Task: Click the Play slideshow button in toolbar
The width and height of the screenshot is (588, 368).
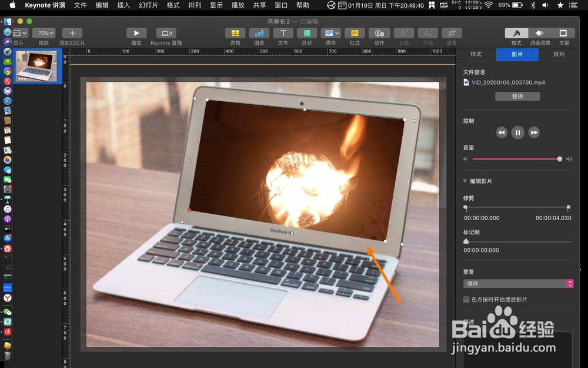Action: (136, 33)
